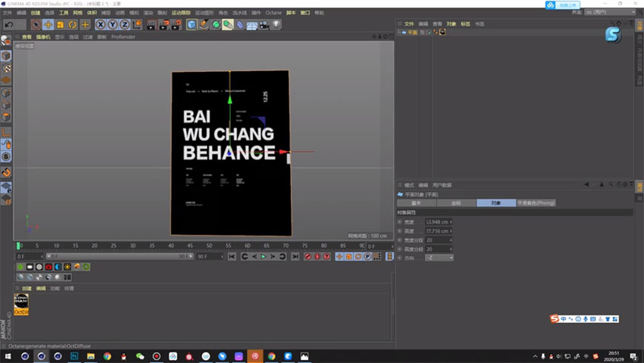Open the 创建 menu in main menu bar
This screenshot has width=644, height=363.
36,13
